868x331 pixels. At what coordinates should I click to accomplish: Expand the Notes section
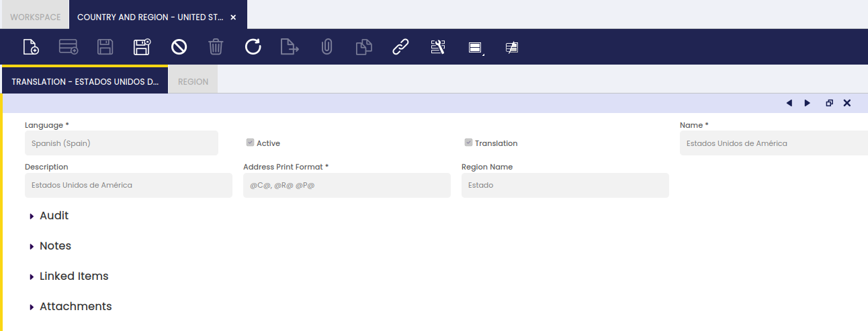pos(55,246)
